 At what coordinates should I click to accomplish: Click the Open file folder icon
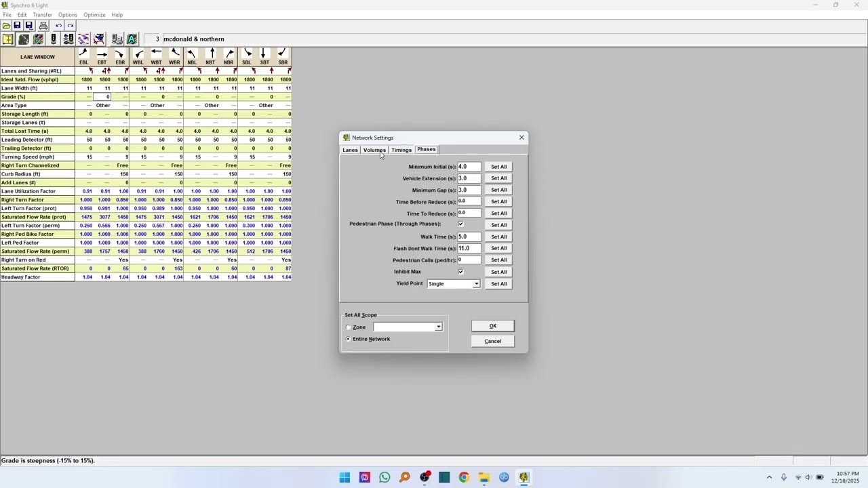click(x=6, y=26)
